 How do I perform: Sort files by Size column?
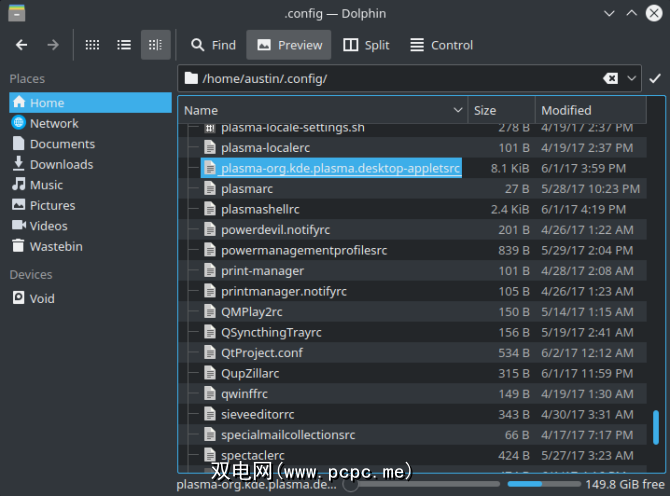500,110
